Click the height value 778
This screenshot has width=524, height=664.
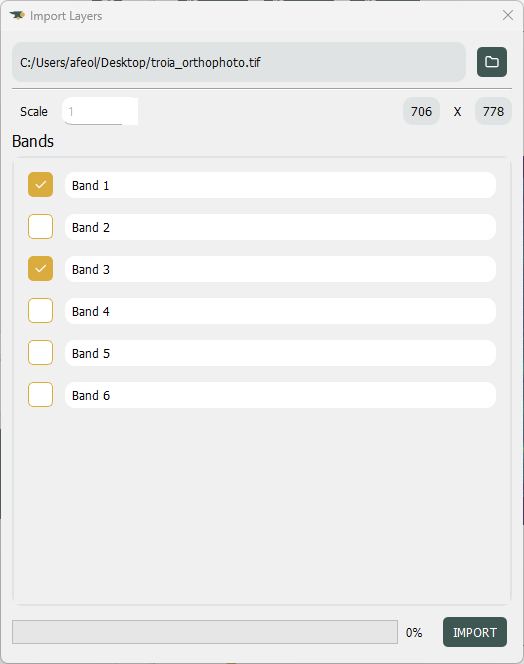coord(493,111)
